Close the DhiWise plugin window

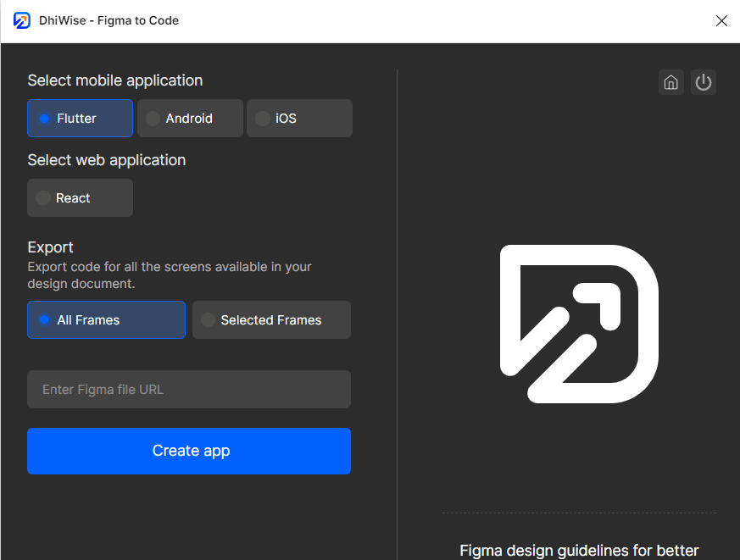(721, 20)
